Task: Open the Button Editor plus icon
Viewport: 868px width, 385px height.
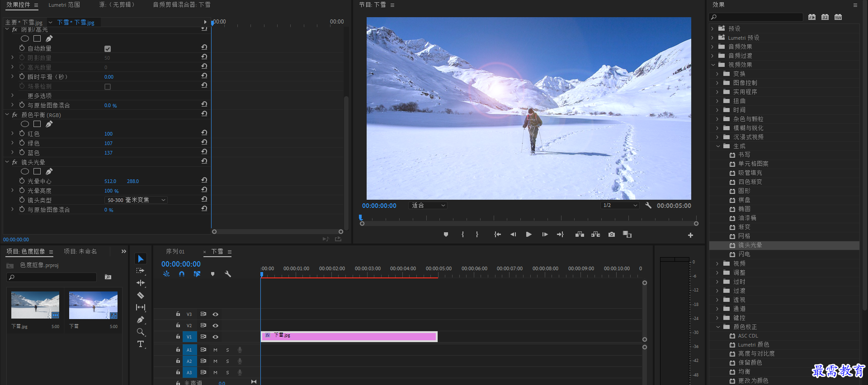Action: click(690, 235)
